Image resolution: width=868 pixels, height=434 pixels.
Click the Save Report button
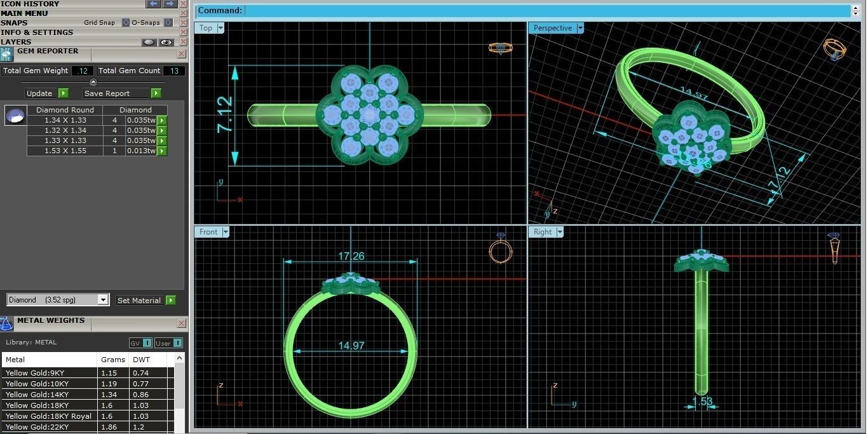point(116,93)
